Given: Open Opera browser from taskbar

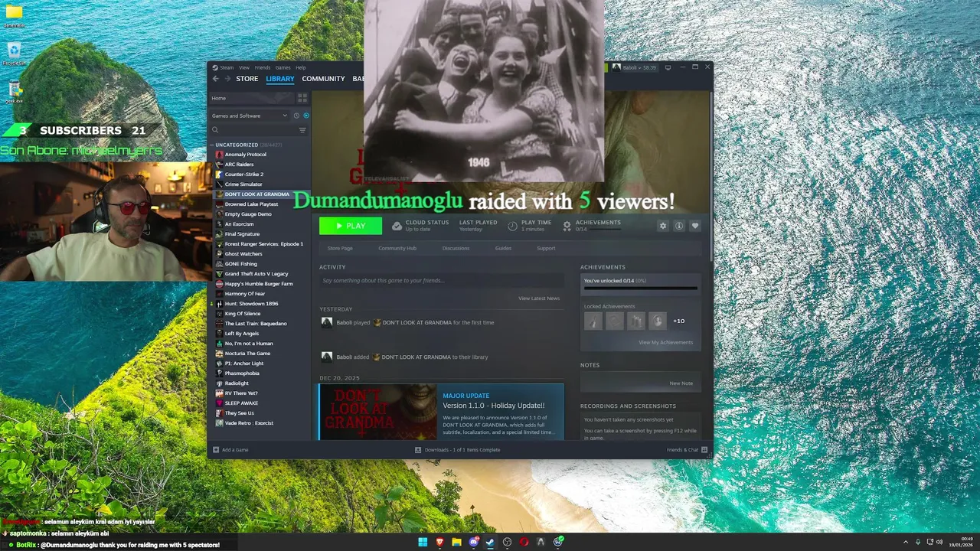Looking at the screenshot, I should click(x=524, y=542).
